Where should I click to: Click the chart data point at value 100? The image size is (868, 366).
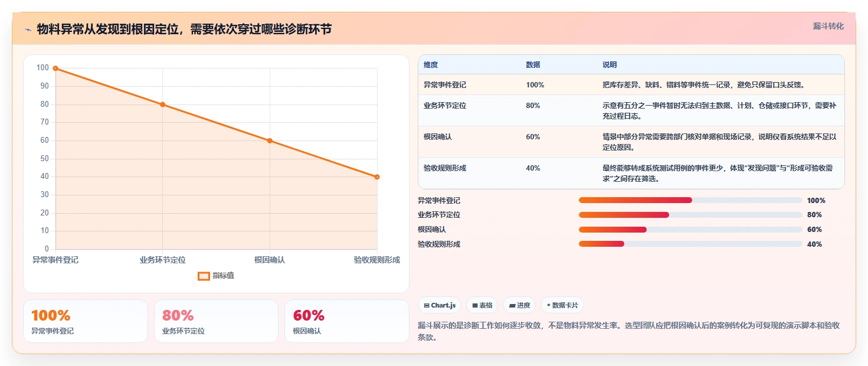(x=55, y=68)
